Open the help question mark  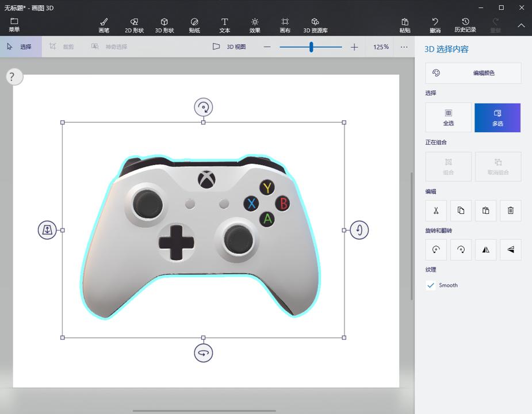click(13, 76)
